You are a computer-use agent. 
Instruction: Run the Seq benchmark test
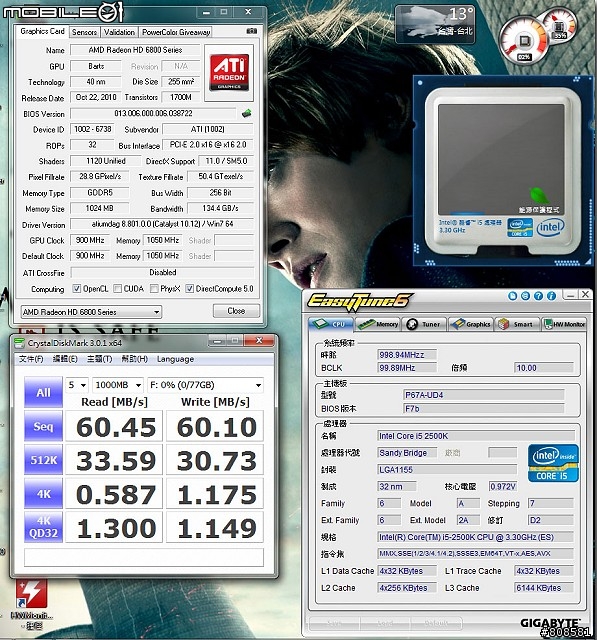click(43, 426)
